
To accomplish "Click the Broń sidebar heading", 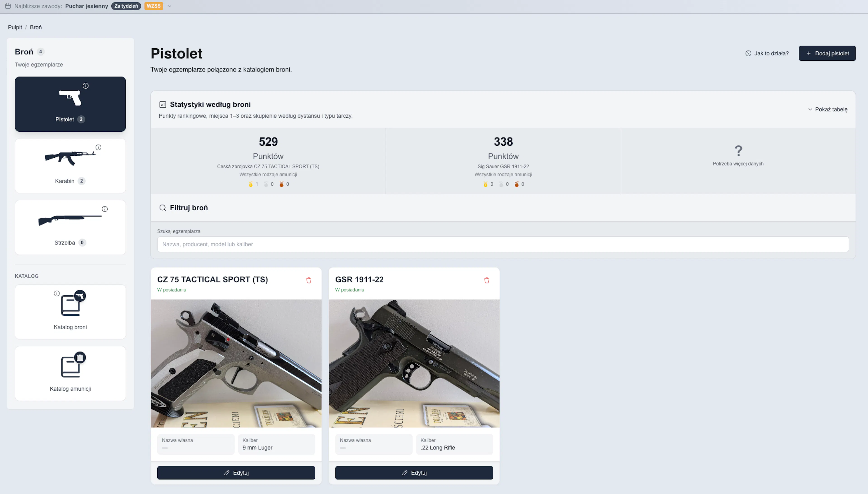I will [24, 52].
